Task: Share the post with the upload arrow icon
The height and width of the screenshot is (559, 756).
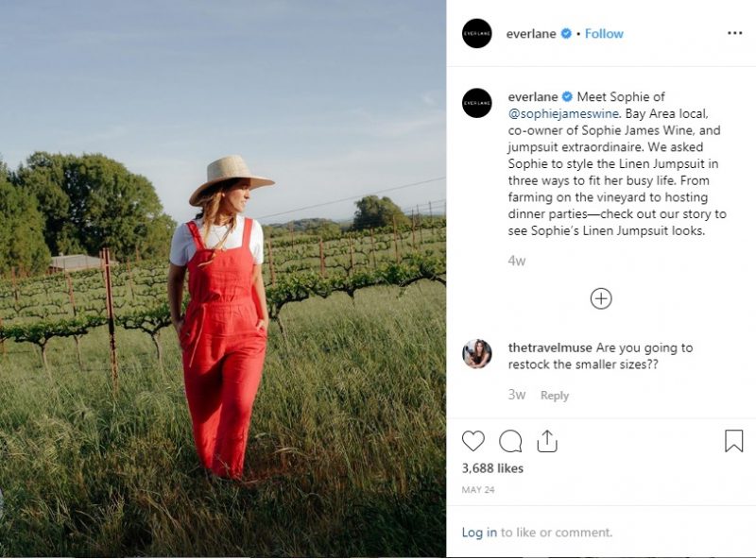Action: tap(547, 440)
